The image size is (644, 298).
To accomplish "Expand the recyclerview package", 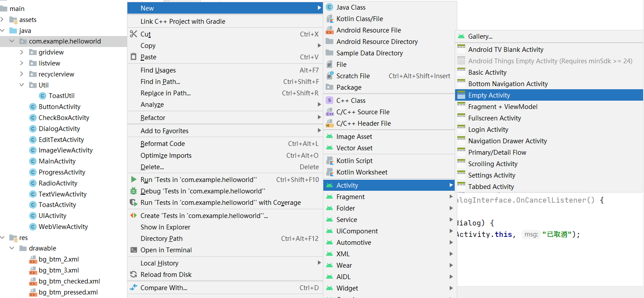I will 22,74.
